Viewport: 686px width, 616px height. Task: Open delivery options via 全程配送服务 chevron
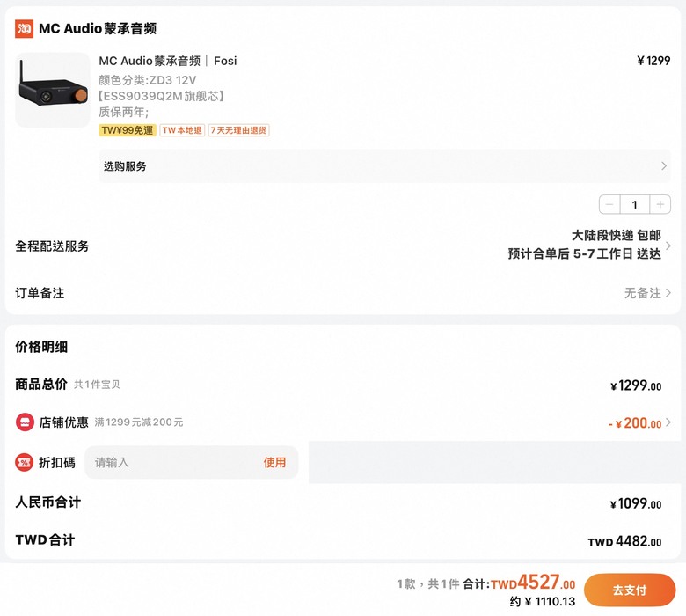[668, 246]
